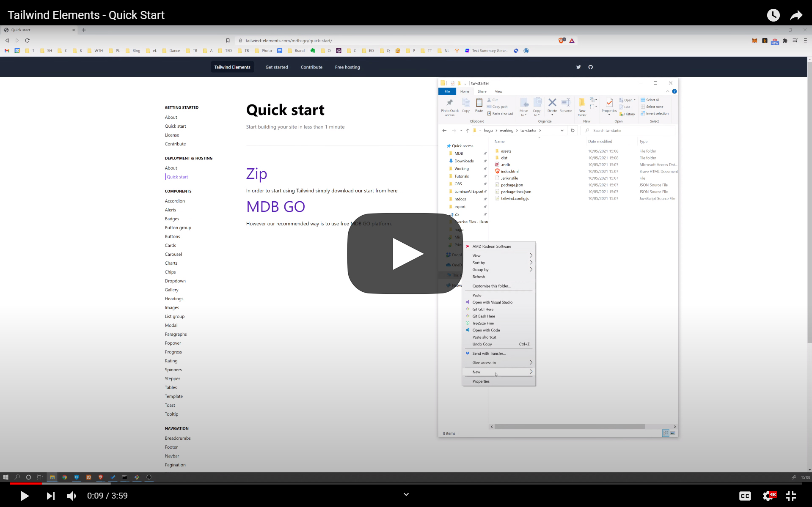Click the Carousel sidebar link
Viewport: 812px width, 507px height.
[x=173, y=254]
